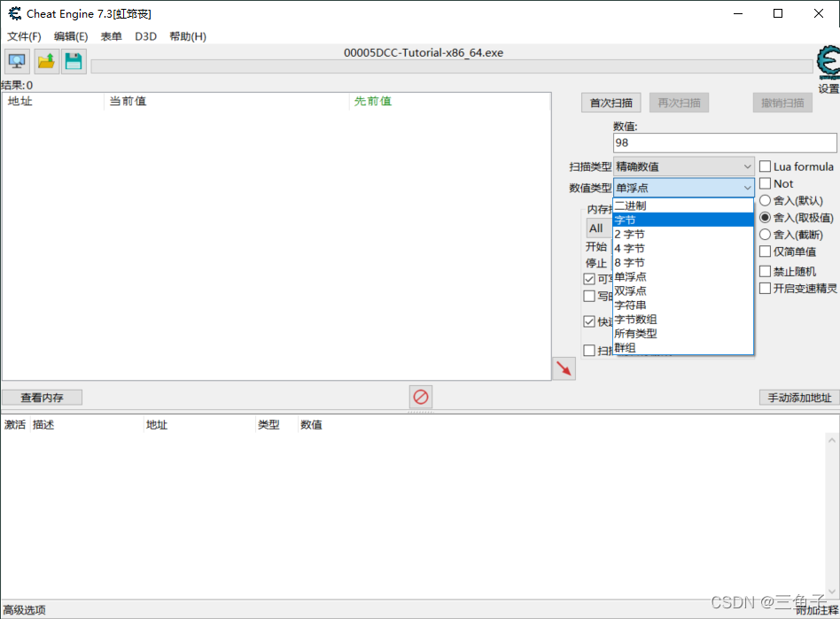Select 字符串 in the value type list
This screenshot has height=619, width=840.
(x=683, y=306)
